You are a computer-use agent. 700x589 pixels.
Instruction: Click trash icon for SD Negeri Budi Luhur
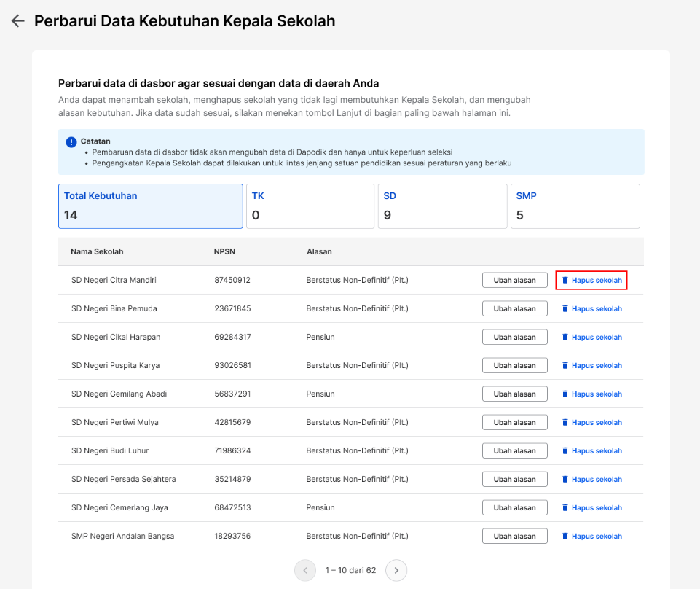[565, 451]
